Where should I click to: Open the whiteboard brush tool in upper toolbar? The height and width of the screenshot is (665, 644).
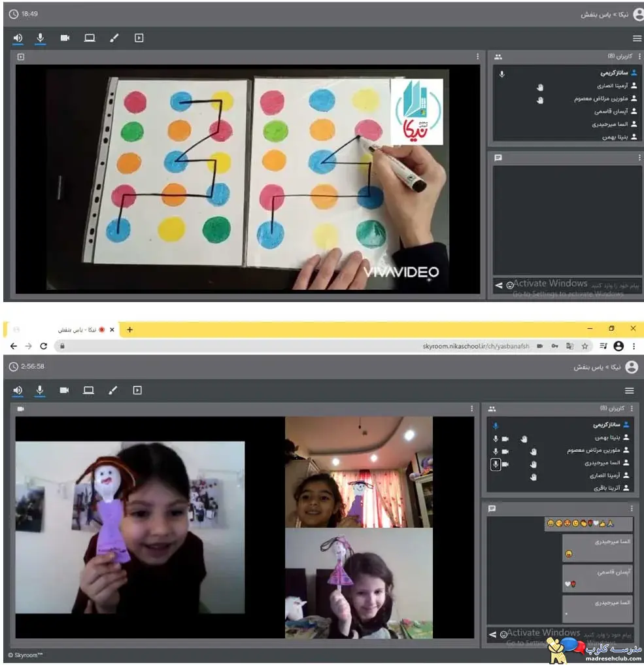(x=114, y=38)
